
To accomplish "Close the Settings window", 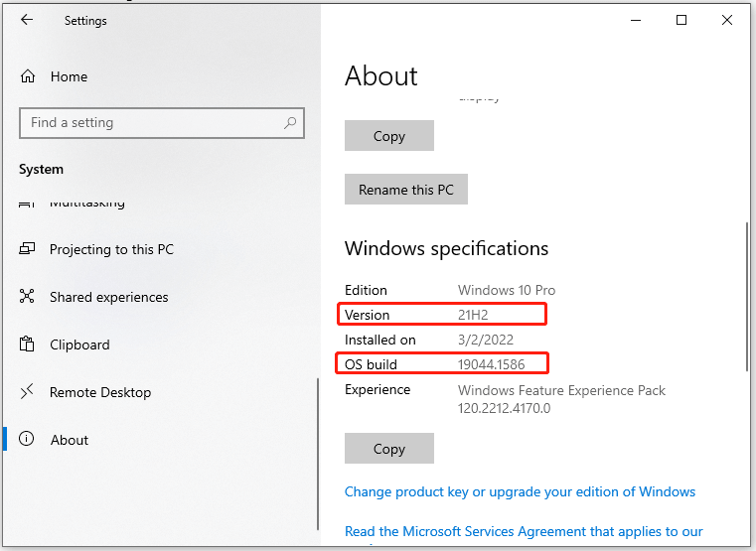I will pos(727,20).
